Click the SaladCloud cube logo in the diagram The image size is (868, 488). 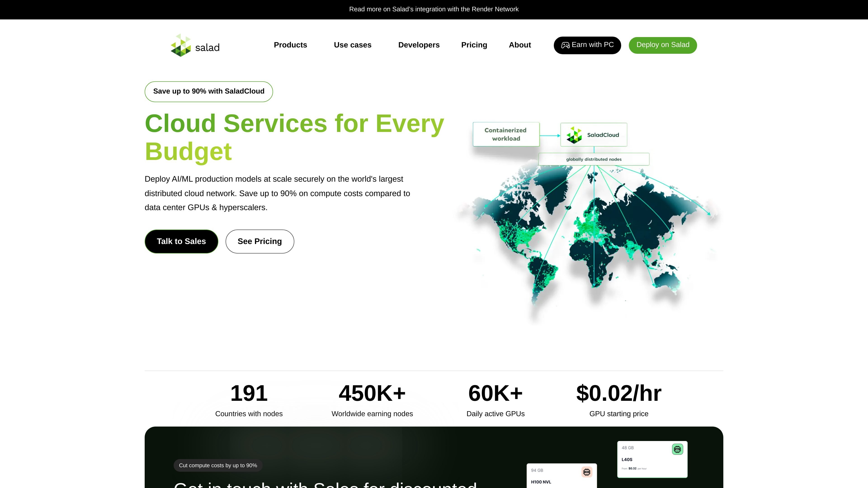click(x=574, y=135)
